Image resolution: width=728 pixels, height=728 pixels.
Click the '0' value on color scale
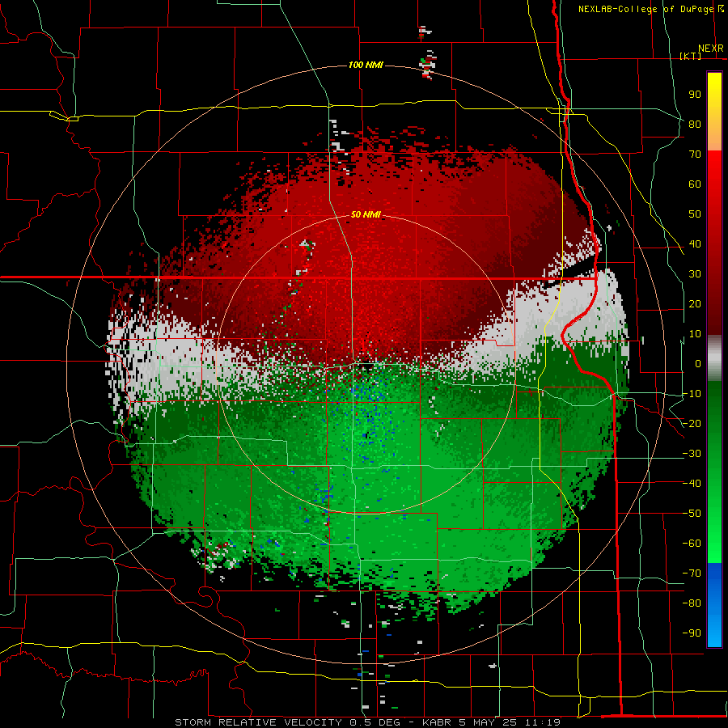tap(698, 364)
